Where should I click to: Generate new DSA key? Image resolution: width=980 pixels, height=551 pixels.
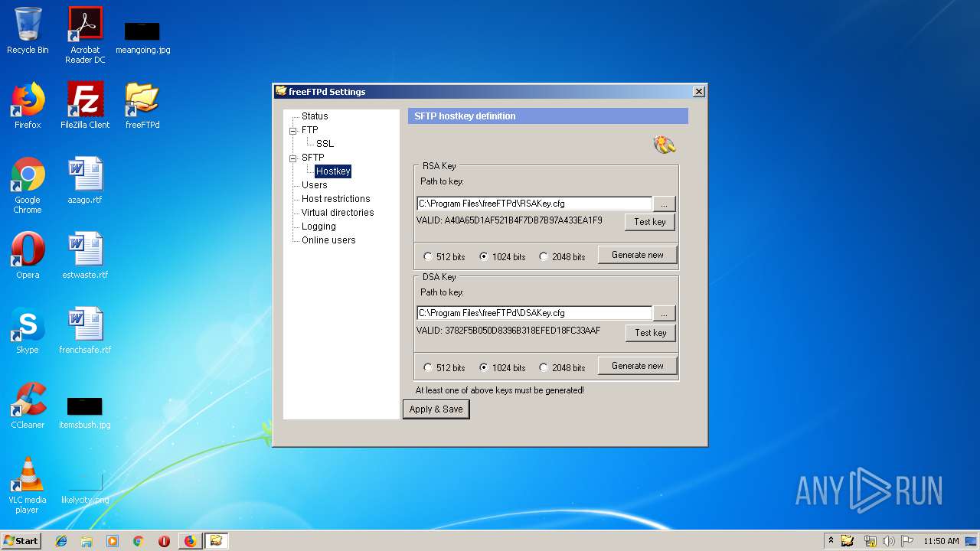pos(637,366)
